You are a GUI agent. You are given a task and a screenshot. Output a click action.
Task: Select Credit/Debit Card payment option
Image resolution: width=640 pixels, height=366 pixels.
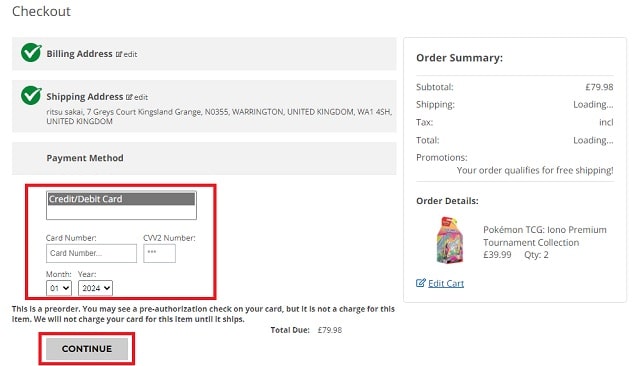point(121,199)
